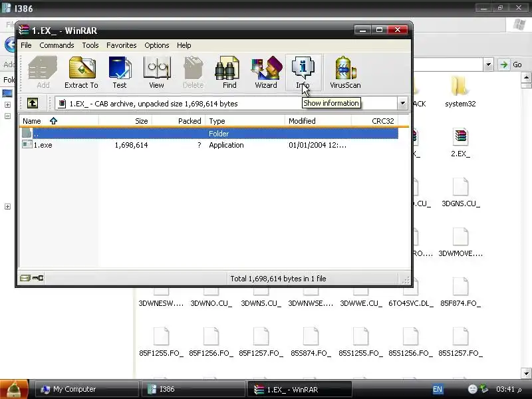Click the WinRAR window resize grip

[x=406, y=280]
